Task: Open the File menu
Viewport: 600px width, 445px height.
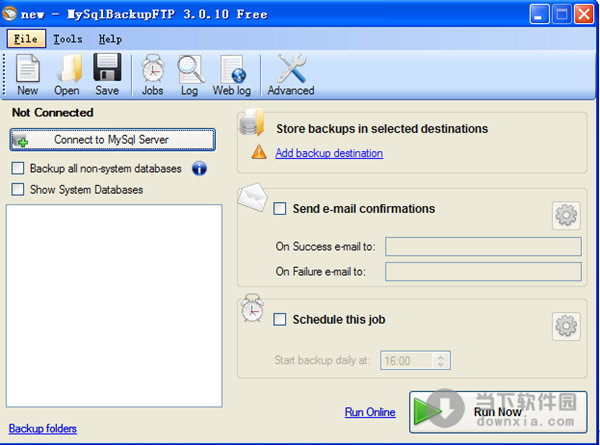Action: pyautogui.click(x=26, y=39)
